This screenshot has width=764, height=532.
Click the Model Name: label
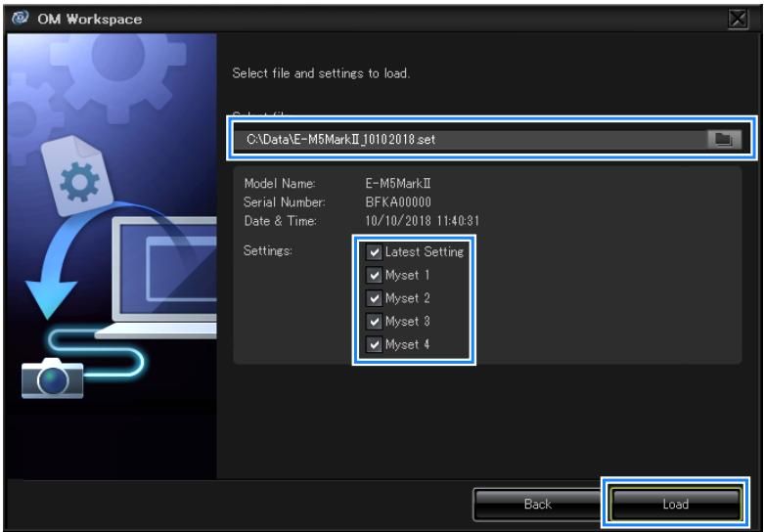tap(280, 184)
